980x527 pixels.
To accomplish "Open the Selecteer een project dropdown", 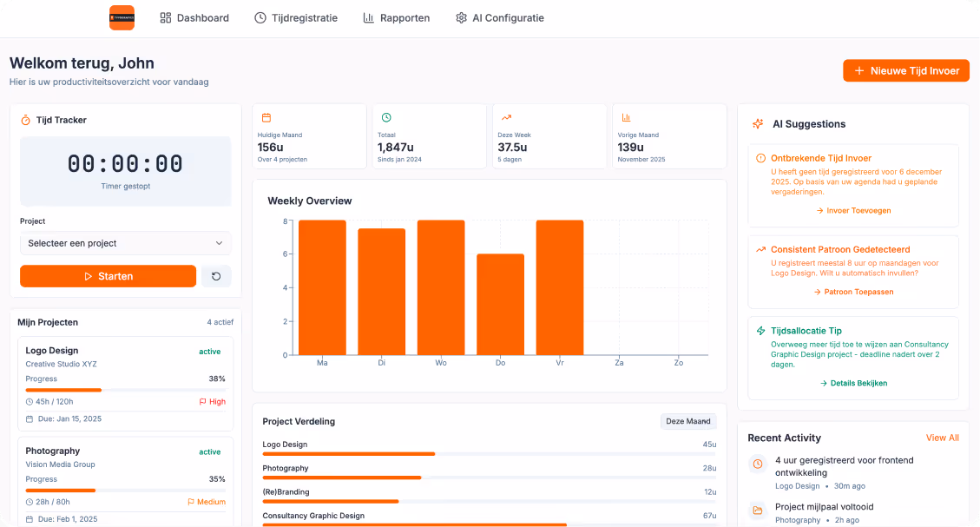I will coord(125,243).
